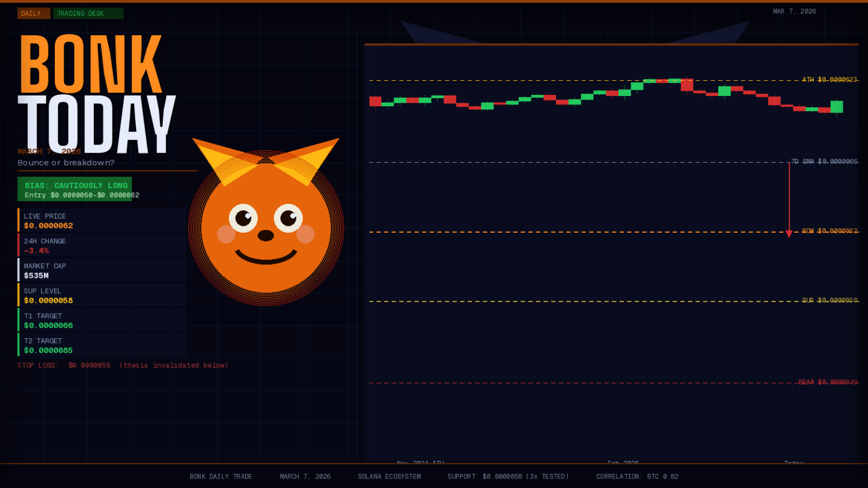Click the BONK mascot face icon
This screenshot has height=488, width=868.
[266, 226]
